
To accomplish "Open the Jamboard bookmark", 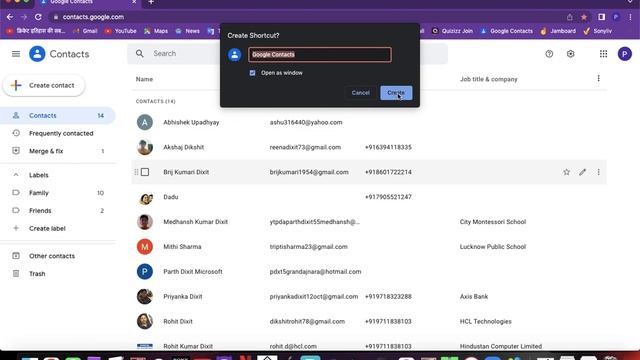I will tap(558, 31).
